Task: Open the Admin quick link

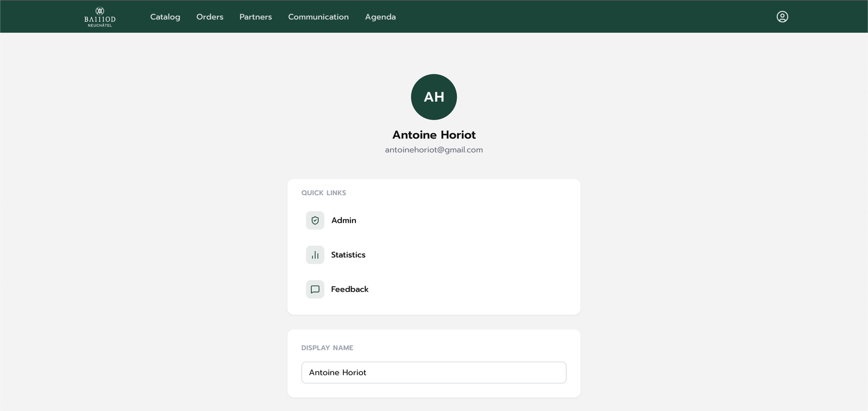Action: click(434, 221)
